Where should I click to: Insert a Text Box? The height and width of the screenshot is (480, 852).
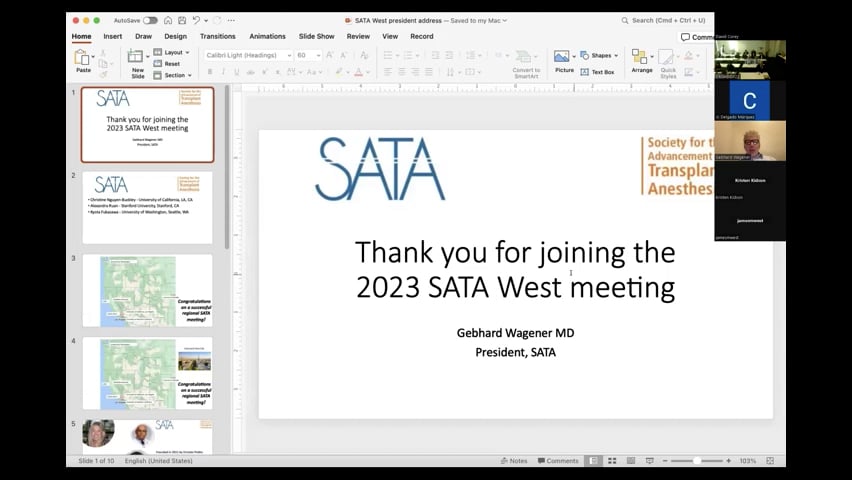(x=597, y=72)
